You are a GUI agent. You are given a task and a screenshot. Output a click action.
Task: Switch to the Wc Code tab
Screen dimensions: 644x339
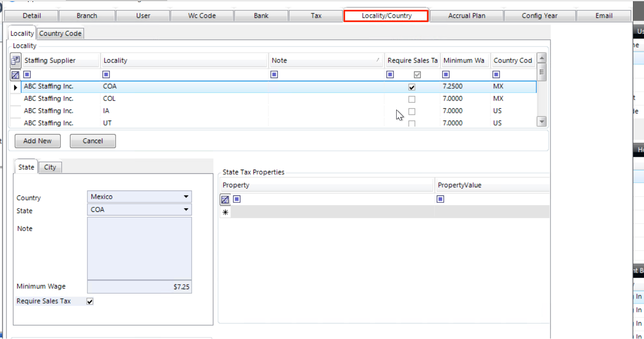(x=202, y=16)
